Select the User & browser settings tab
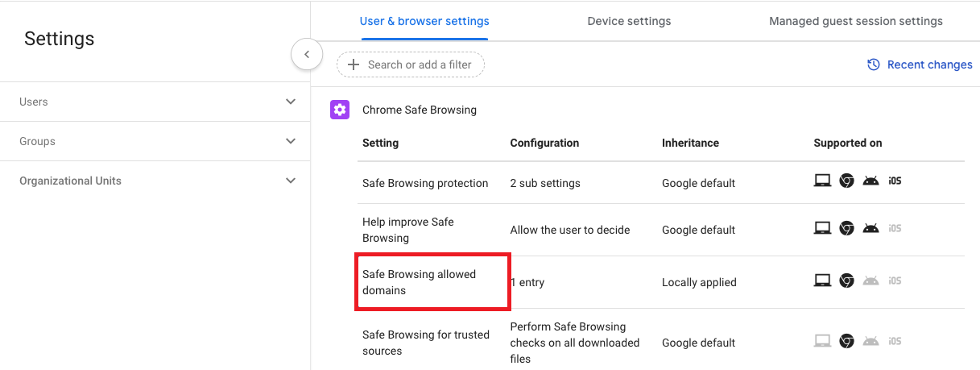 point(424,21)
